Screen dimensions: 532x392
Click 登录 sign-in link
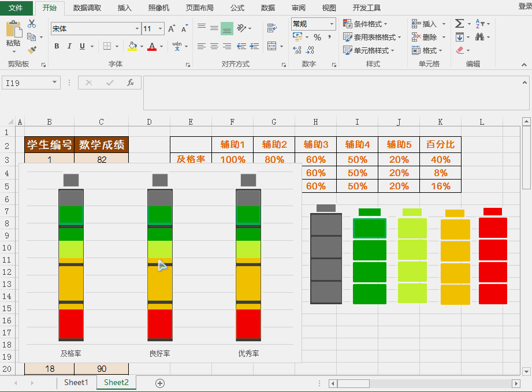(525, 6)
